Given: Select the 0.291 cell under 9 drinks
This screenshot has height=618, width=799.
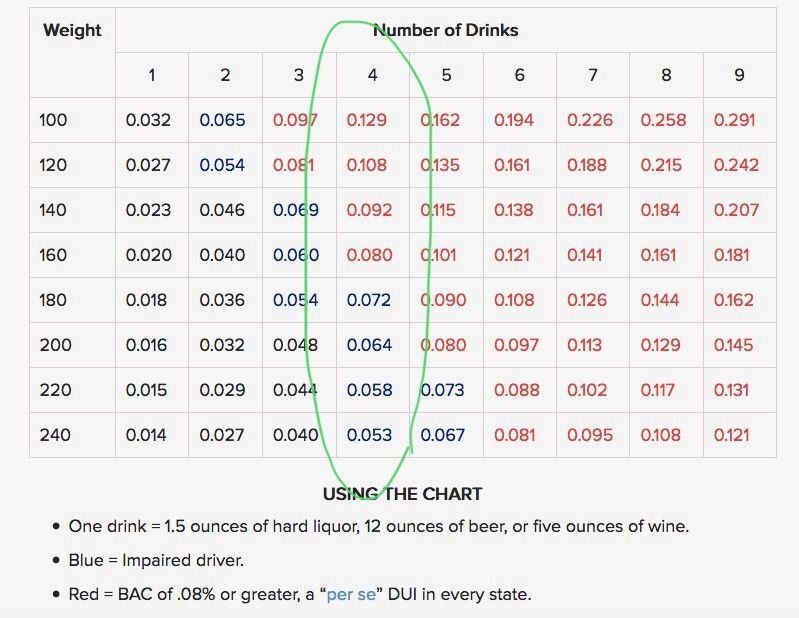Looking at the screenshot, I should (734, 120).
